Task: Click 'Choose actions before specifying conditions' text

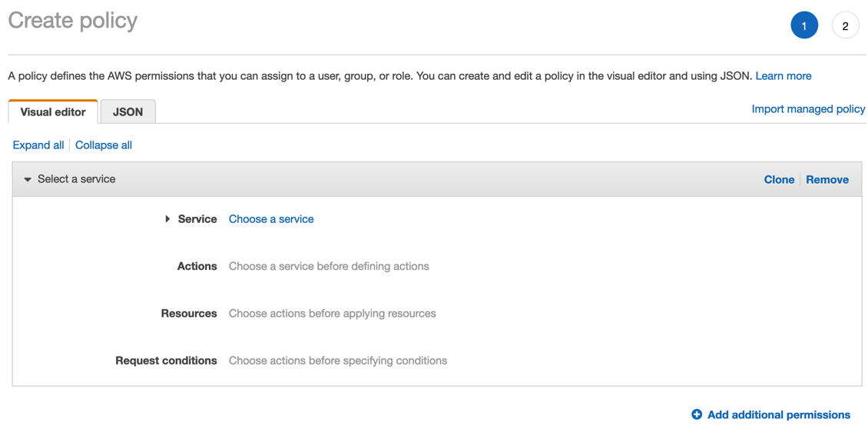Action: (338, 361)
